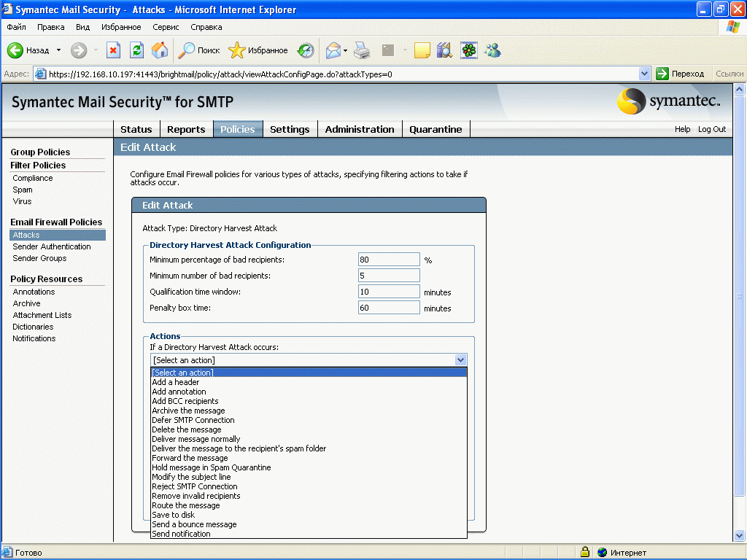
Task: Click the Help link
Action: (x=682, y=129)
